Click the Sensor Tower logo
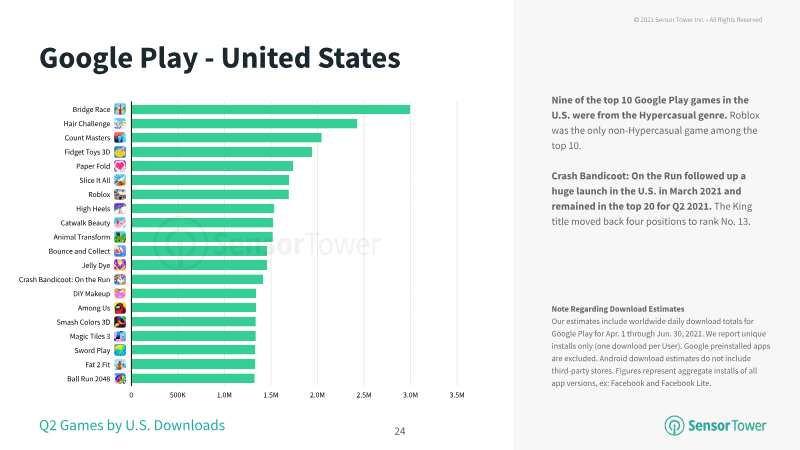The image size is (800, 450). click(x=715, y=426)
